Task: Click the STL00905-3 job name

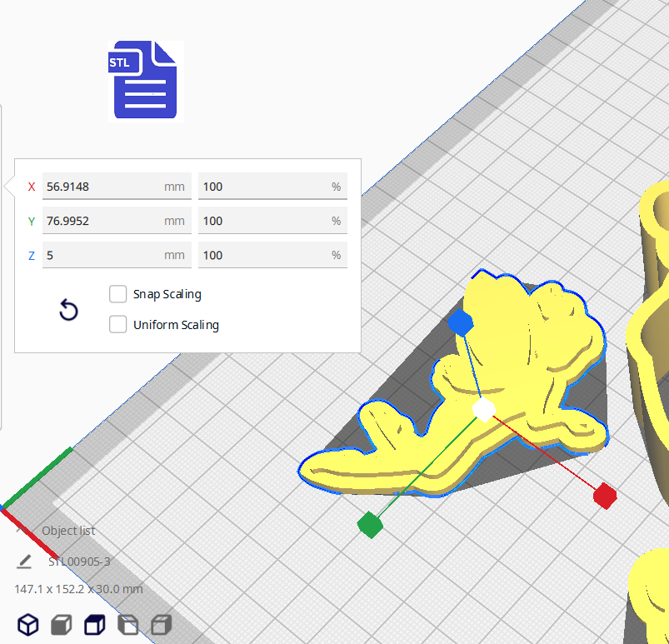Action: pyautogui.click(x=79, y=562)
